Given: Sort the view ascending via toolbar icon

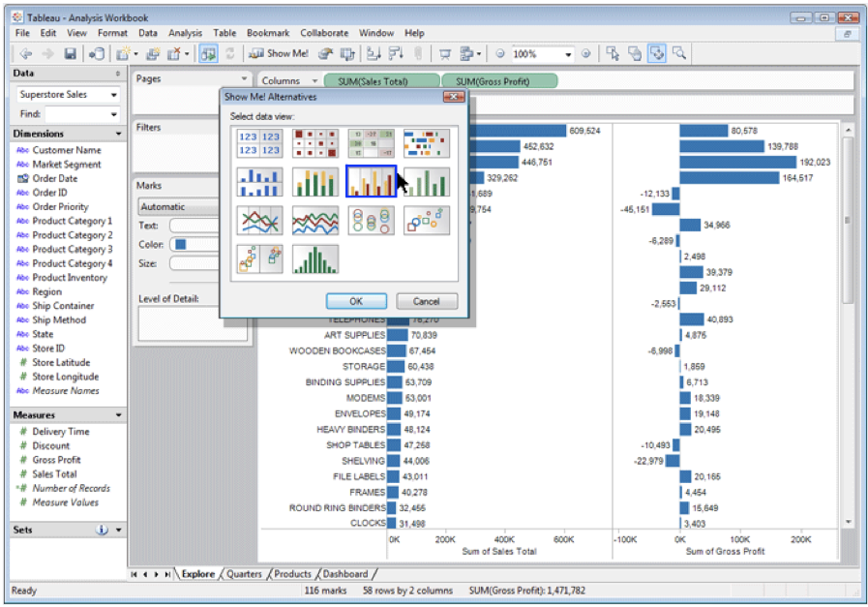Looking at the screenshot, I should 373,53.
